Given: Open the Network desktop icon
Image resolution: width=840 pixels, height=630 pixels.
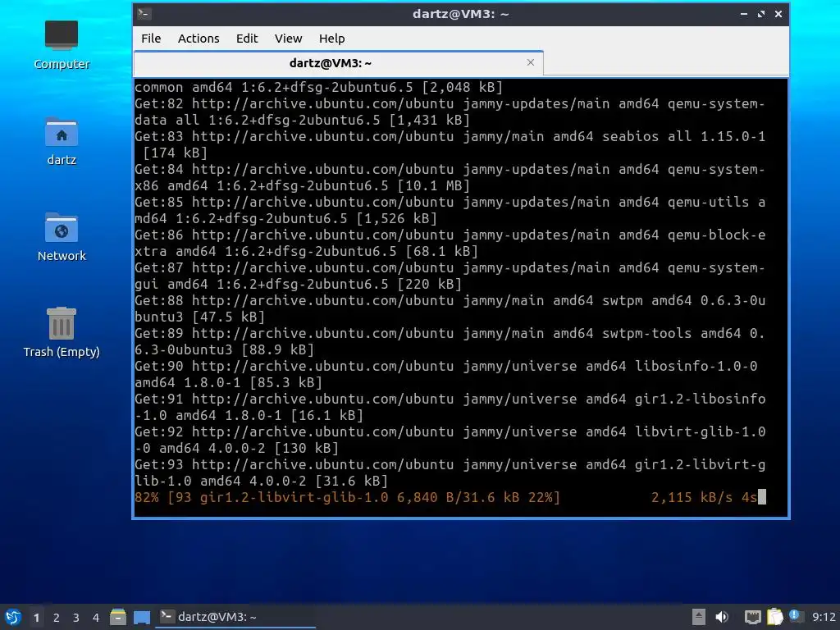Looking at the screenshot, I should click(x=61, y=237).
